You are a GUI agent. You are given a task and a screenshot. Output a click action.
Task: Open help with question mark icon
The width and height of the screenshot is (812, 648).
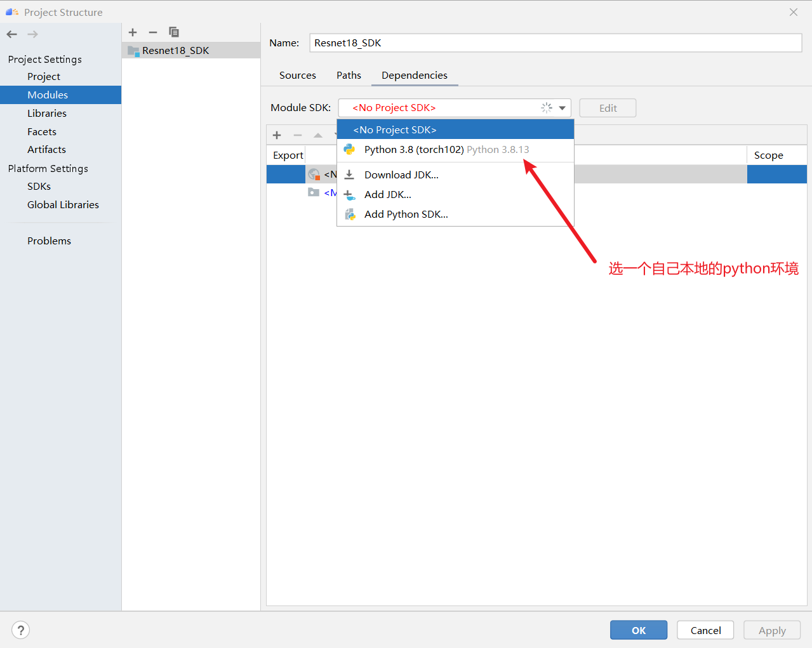click(x=21, y=630)
